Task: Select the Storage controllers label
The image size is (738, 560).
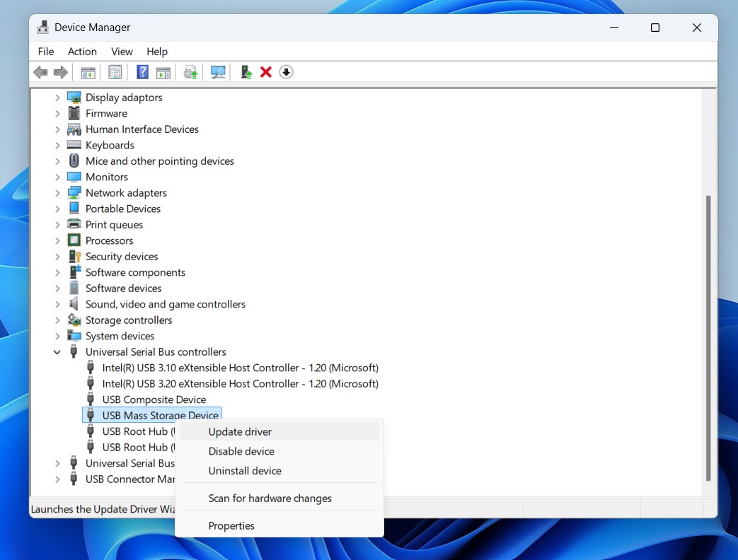Action: point(129,320)
